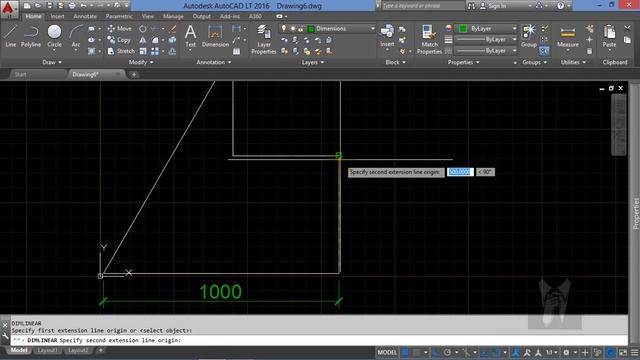
Task: Open the status bar customization menu
Action: (634, 352)
